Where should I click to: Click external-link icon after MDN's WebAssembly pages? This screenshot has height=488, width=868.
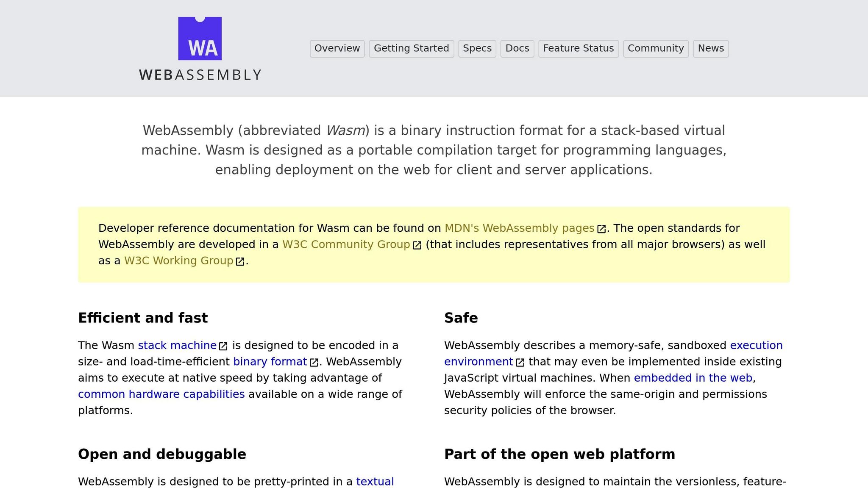click(x=601, y=229)
